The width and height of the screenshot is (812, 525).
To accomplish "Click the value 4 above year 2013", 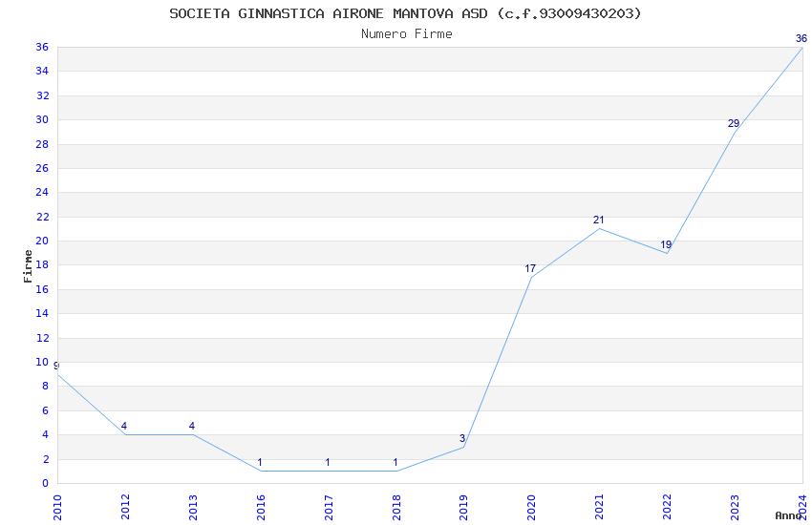I will point(192,427).
